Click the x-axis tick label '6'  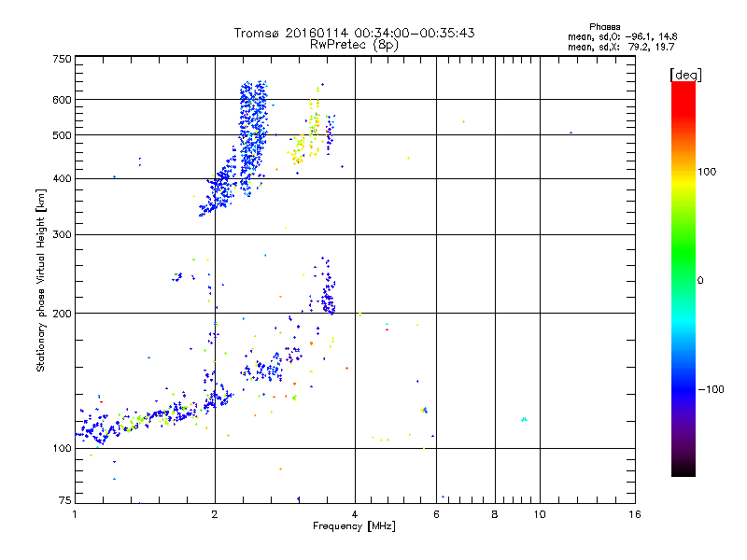pyautogui.click(x=436, y=514)
